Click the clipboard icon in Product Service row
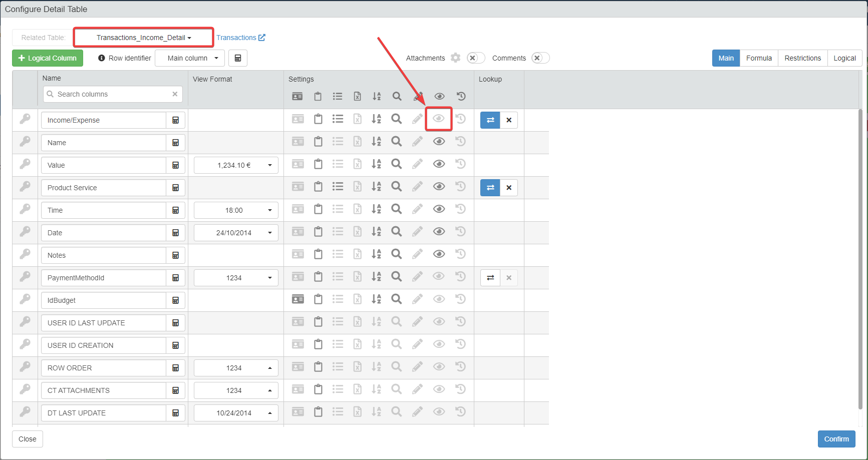This screenshot has width=868, height=460. pyautogui.click(x=318, y=187)
